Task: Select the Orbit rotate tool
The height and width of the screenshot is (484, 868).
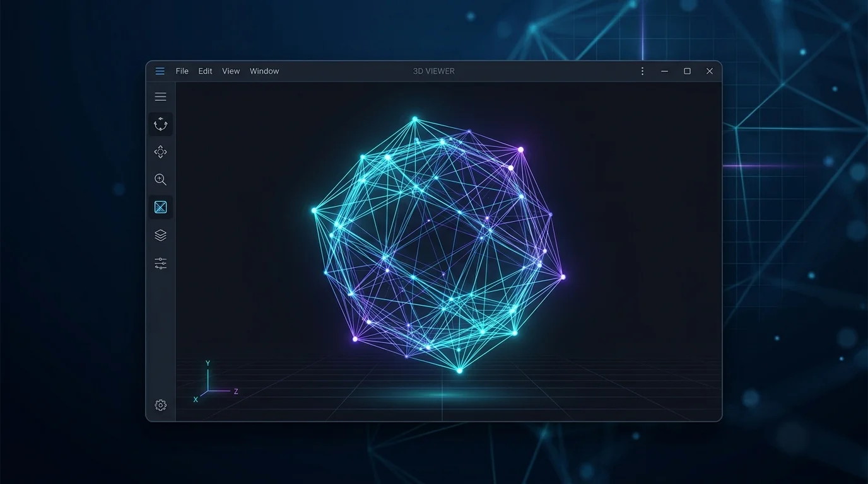Action: point(161,124)
